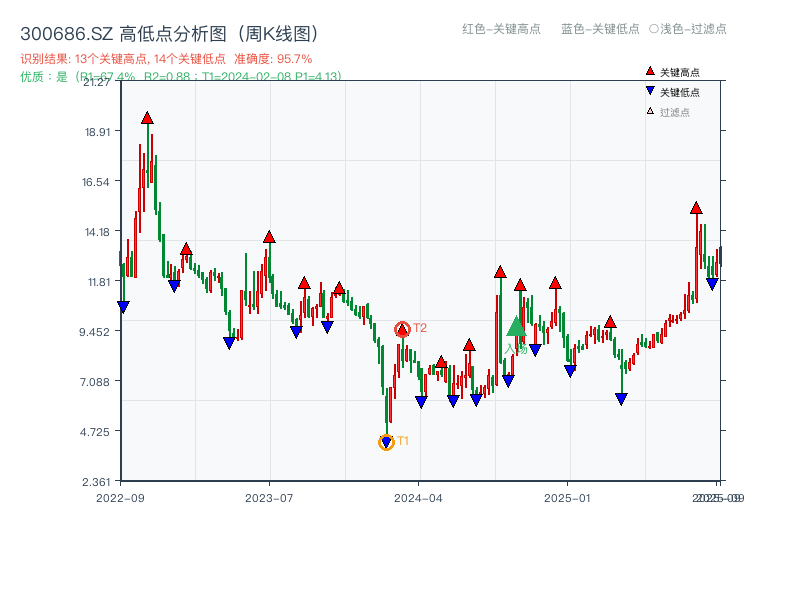Select the red 关键高点 triangle legend icon
Screen dimensions: 800x600
[649, 70]
